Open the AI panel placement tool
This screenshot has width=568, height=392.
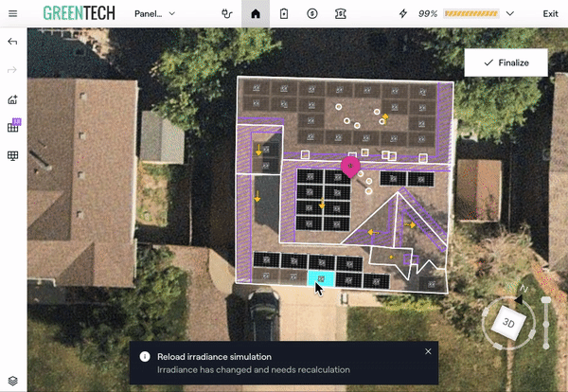[13, 126]
